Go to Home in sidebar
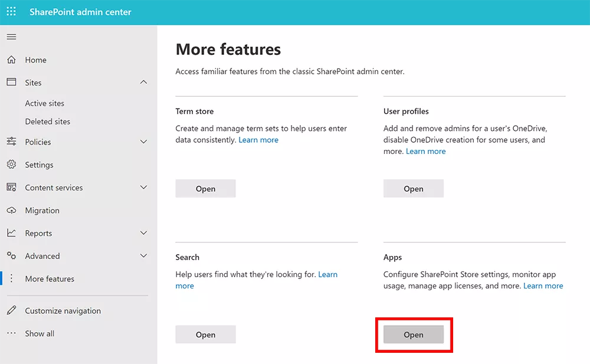The height and width of the screenshot is (364, 590). tap(36, 60)
